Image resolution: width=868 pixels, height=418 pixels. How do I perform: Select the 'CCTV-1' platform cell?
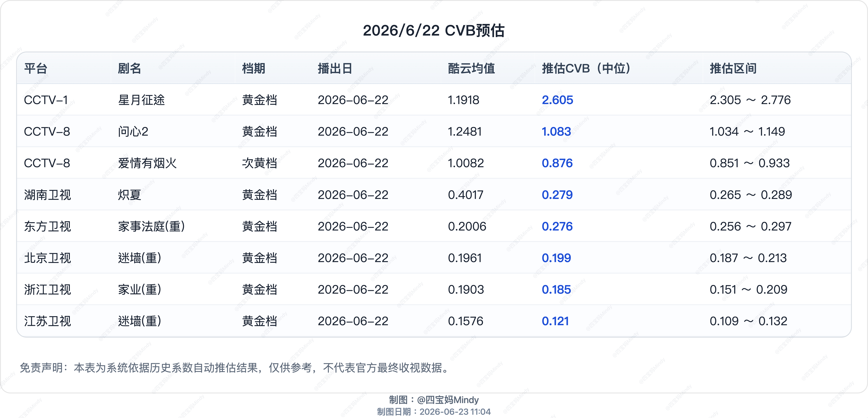click(46, 100)
